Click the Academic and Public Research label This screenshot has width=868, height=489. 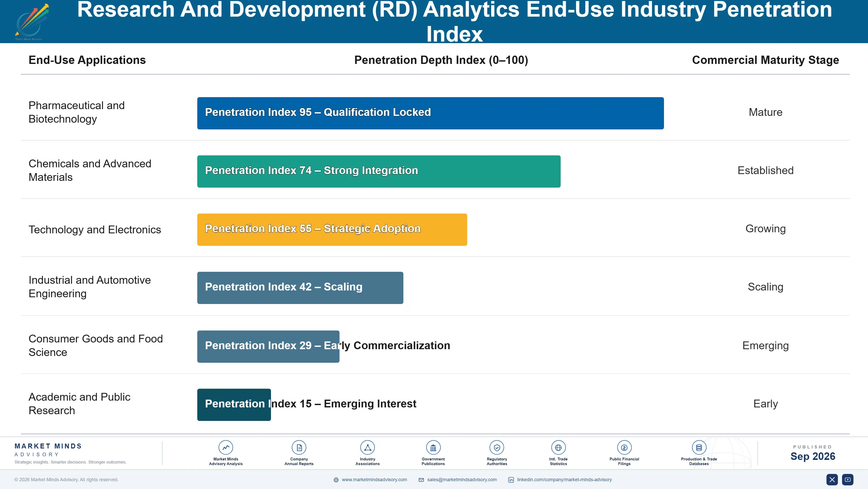point(79,404)
